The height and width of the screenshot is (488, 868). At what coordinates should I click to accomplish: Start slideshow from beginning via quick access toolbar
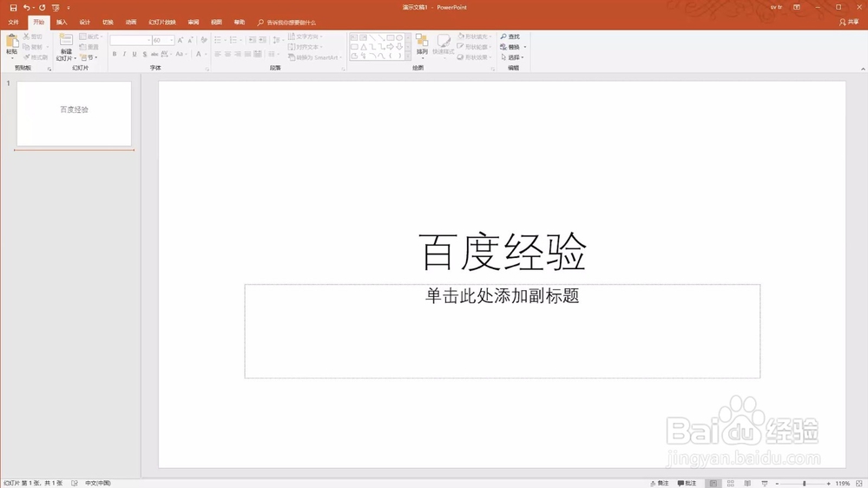[x=56, y=8]
